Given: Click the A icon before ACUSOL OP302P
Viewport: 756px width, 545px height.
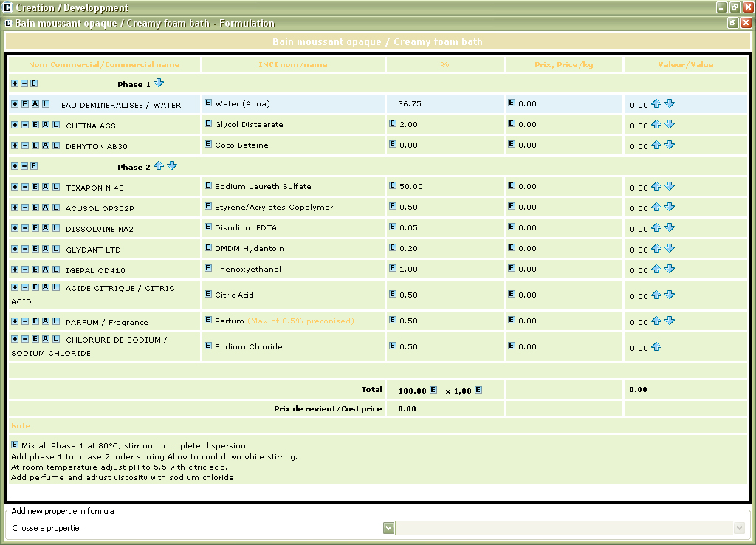Looking at the screenshot, I should point(46,208).
